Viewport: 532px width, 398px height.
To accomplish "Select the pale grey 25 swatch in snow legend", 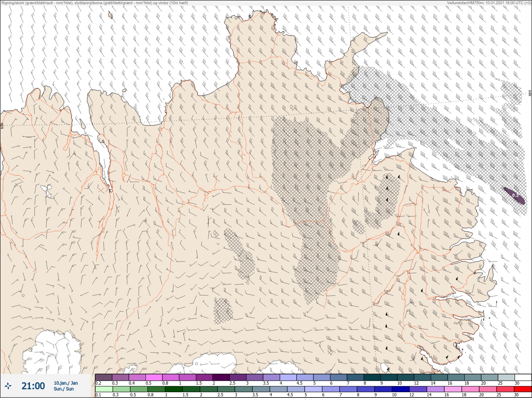I will 506,377.
